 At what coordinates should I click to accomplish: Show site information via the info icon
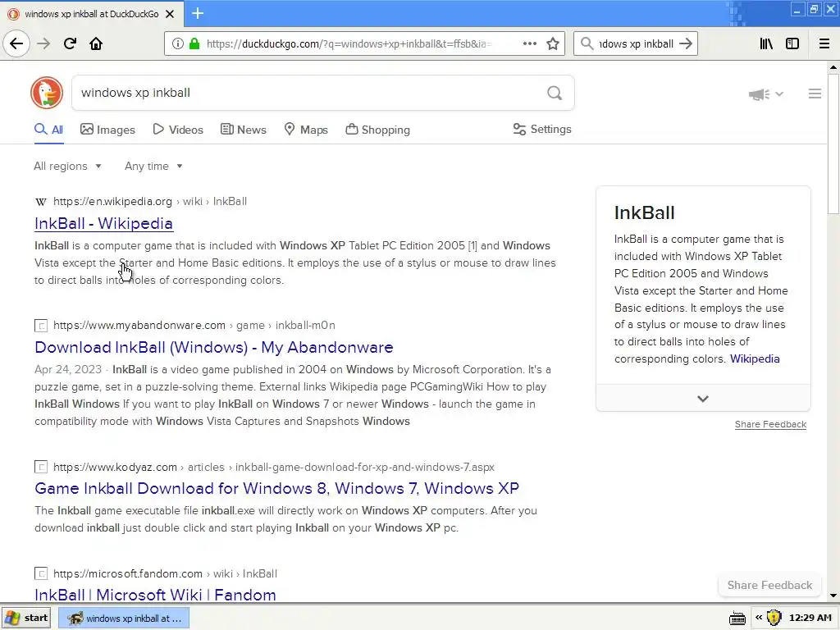(178, 43)
